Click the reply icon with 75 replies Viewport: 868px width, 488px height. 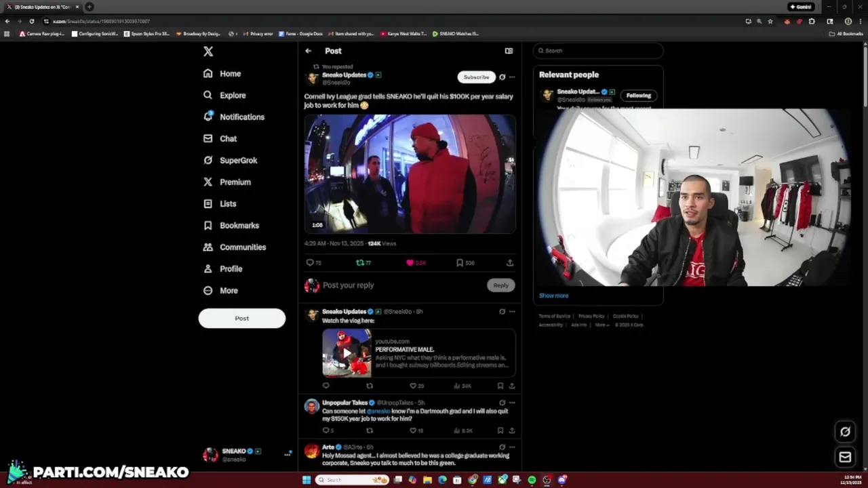click(313, 262)
